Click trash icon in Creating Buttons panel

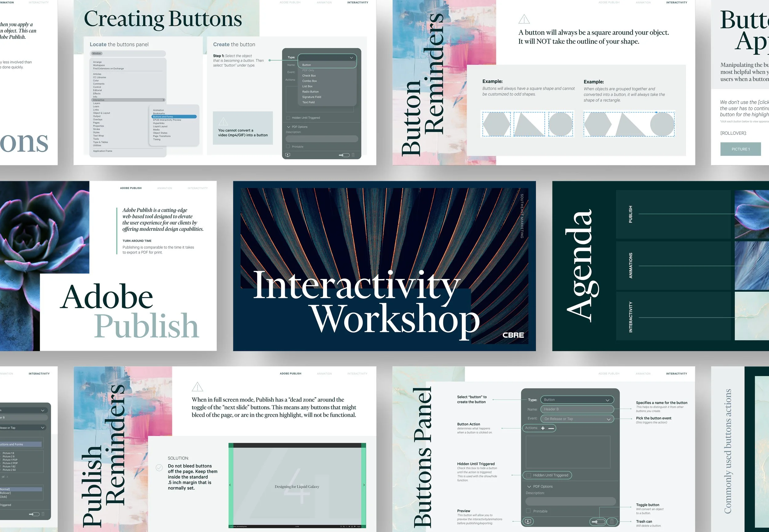click(353, 155)
